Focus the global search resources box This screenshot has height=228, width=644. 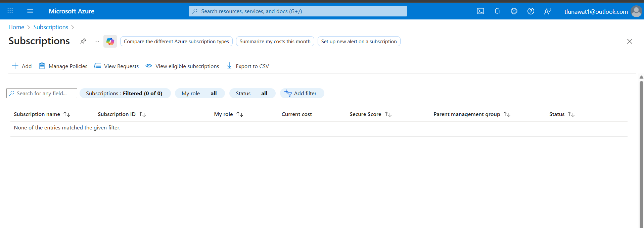[x=297, y=11]
